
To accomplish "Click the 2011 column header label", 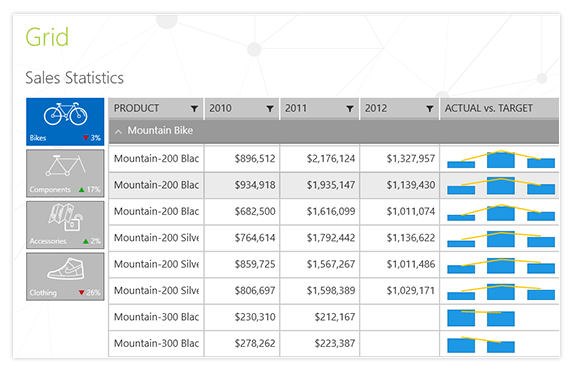I will click(x=296, y=108).
